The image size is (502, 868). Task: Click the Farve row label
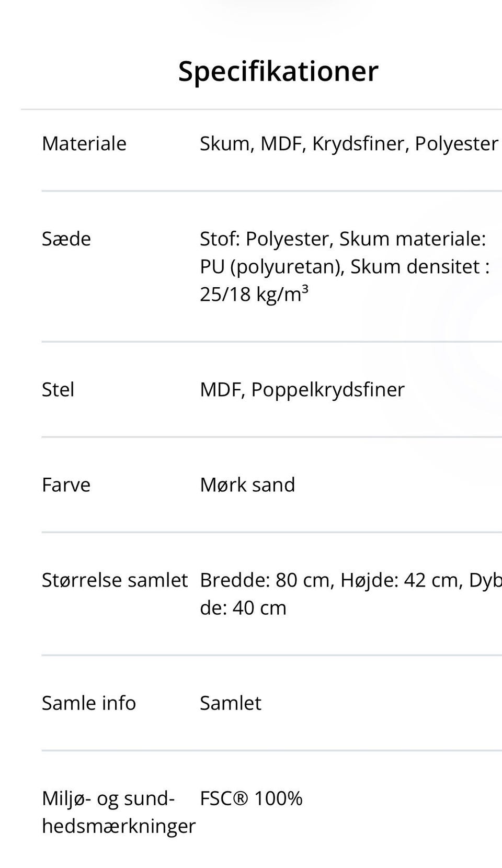[x=66, y=485]
